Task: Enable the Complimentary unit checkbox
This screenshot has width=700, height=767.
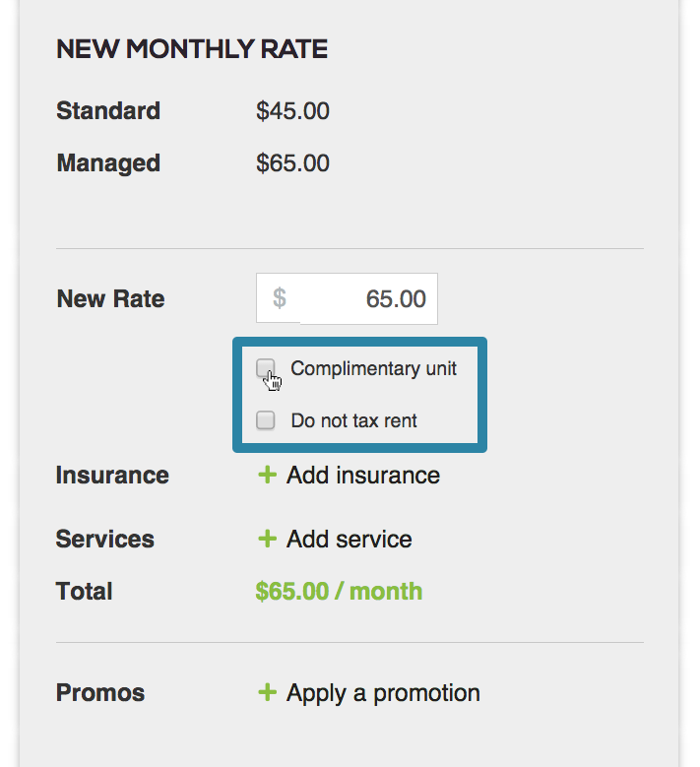Action: click(266, 368)
